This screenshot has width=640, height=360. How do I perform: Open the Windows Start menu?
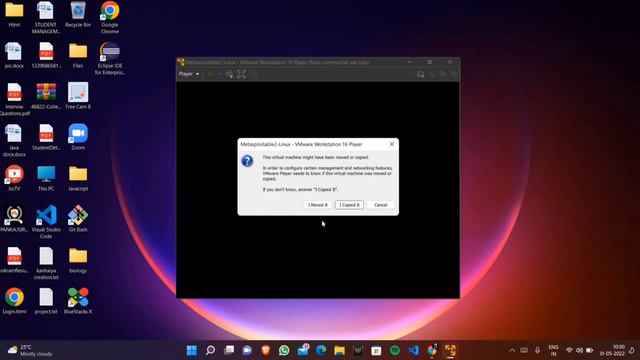191,350
